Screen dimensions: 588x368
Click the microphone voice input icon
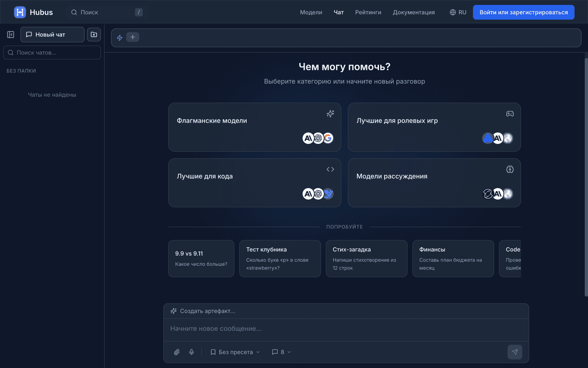[x=192, y=352]
